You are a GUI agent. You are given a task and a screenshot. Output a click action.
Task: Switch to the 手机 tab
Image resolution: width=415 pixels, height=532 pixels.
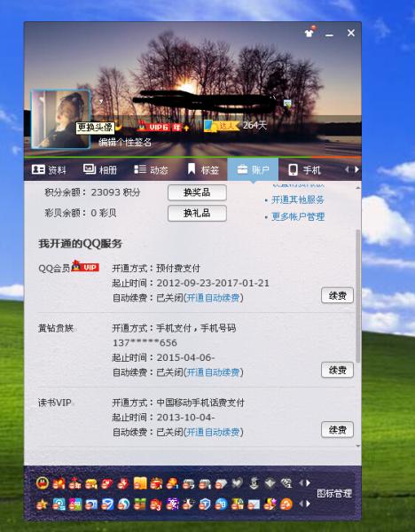304,169
